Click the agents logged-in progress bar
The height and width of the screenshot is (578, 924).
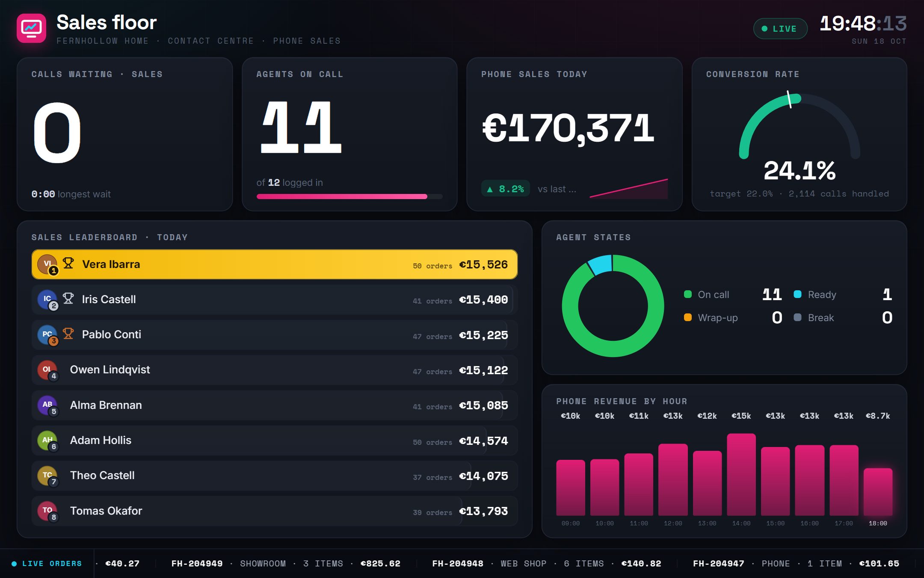[349, 197]
